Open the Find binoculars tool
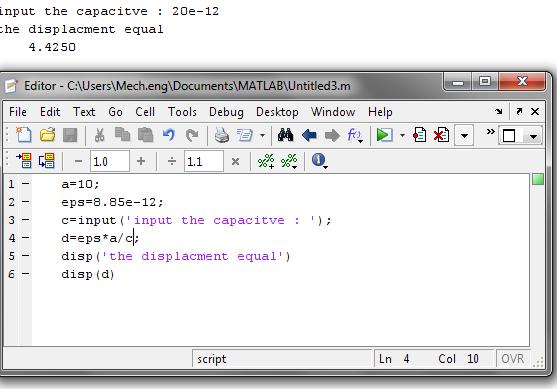The width and height of the screenshot is (557, 389). click(286, 135)
